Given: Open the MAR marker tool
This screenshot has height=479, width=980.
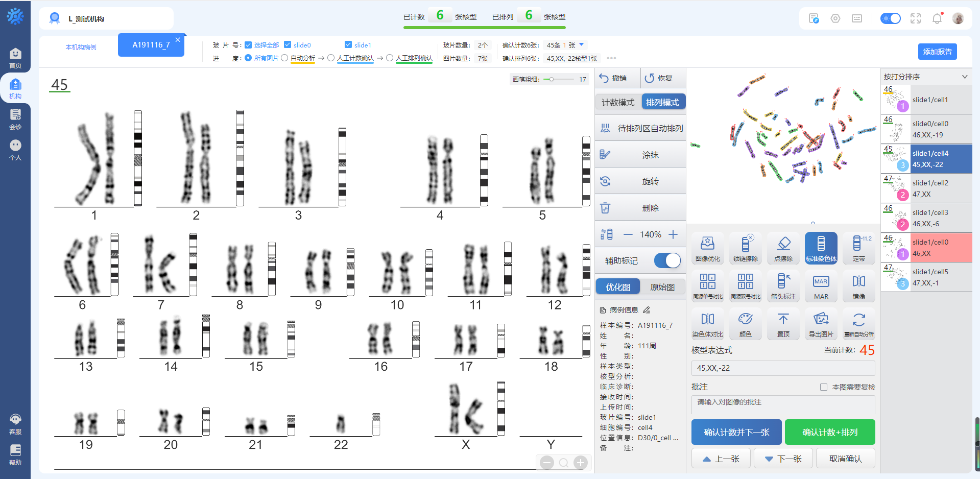Looking at the screenshot, I should pyautogui.click(x=821, y=285).
